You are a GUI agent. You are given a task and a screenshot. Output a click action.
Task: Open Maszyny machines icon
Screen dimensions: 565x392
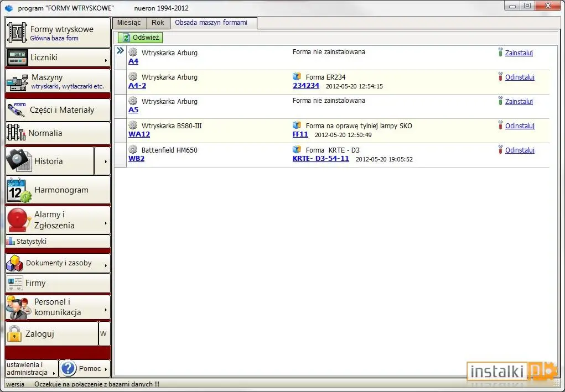(x=17, y=83)
